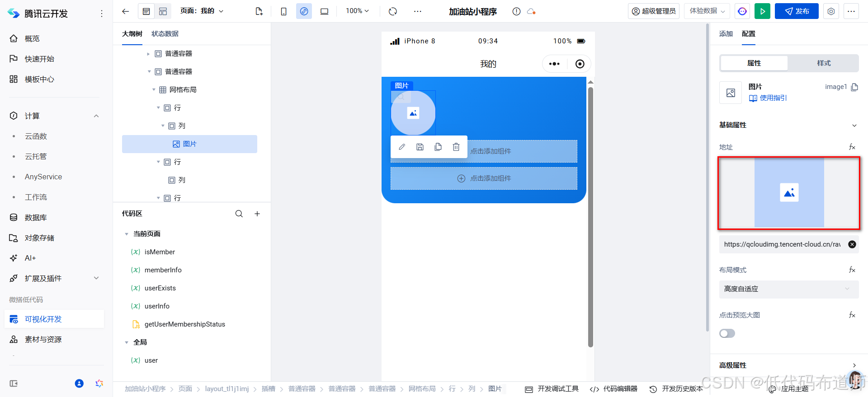Open the 使用指引 link
868x397 pixels.
pyautogui.click(x=768, y=98)
